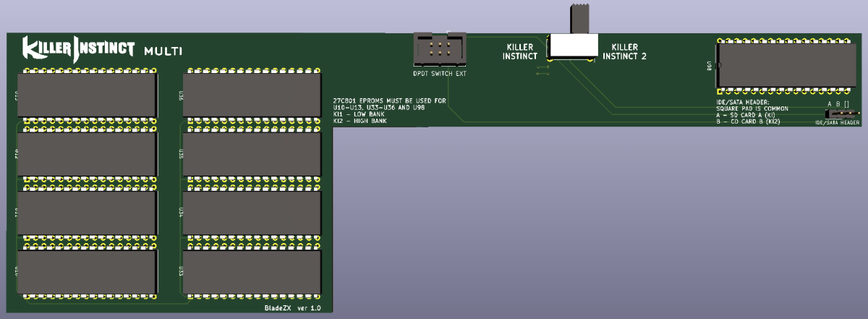
Task: Select the U34 EPROM chip
Action: 252,213
